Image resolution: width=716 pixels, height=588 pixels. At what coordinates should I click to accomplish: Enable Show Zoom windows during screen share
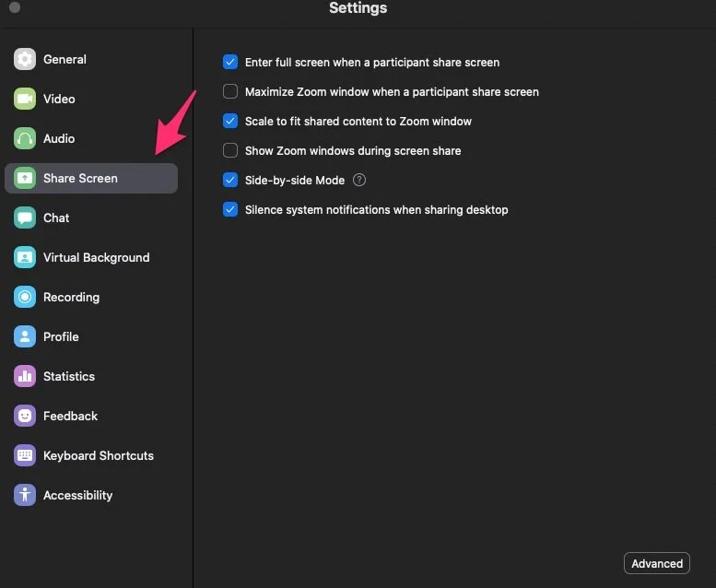[230, 150]
